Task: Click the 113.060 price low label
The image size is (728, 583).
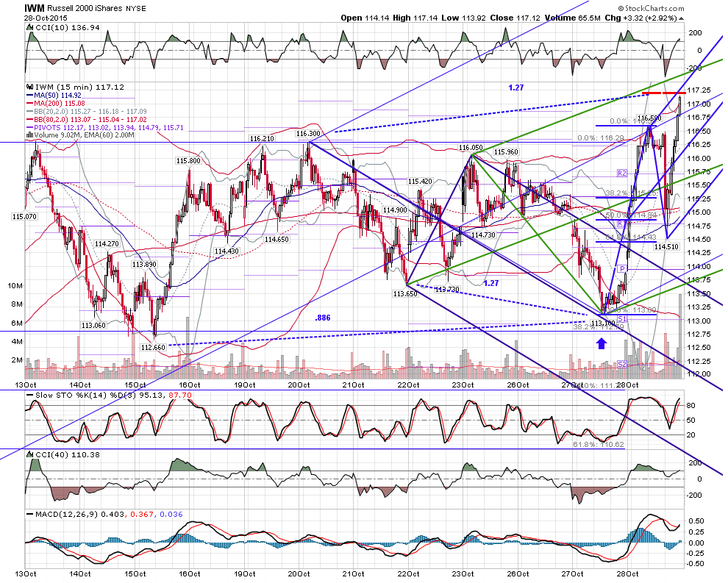Action: 94,326
